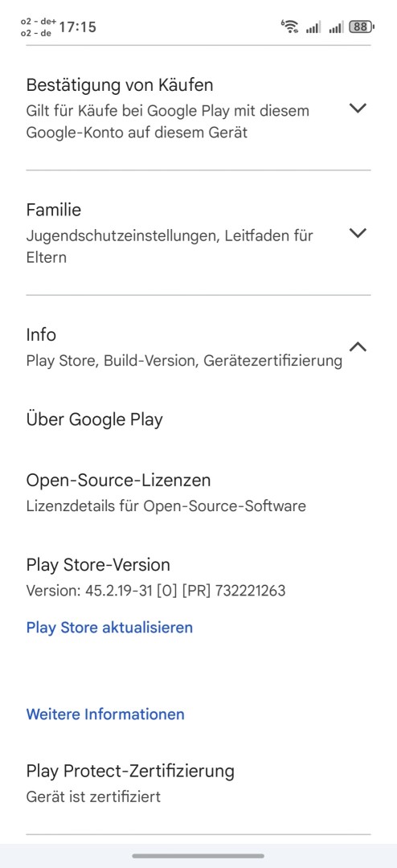Viewport: 397px width, 868px height.
Task: Tap the Play Store-Version heading
Action: click(98, 565)
